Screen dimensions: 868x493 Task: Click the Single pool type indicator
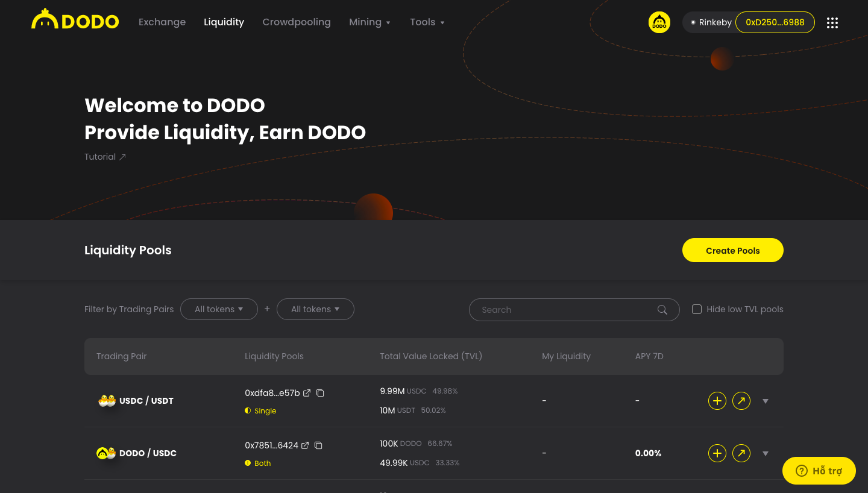coord(260,411)
